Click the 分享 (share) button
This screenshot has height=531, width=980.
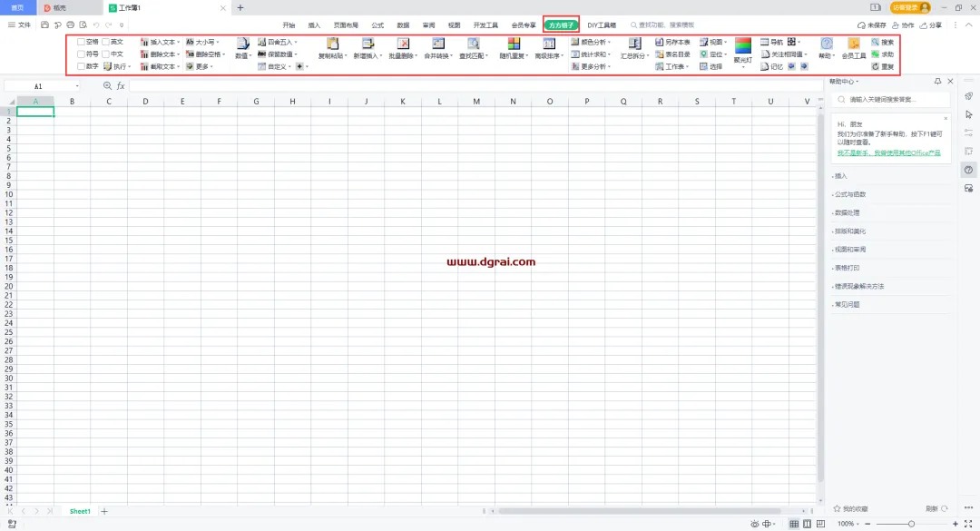click(931, 25)
